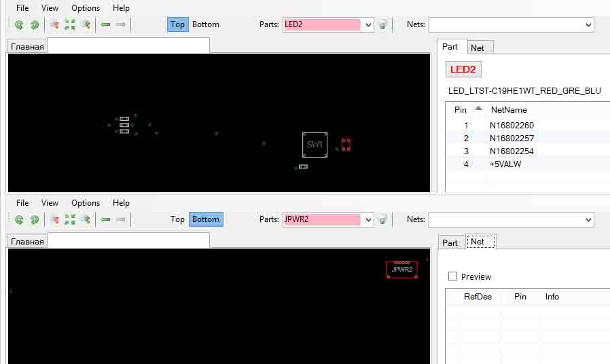This screenshot has width=610, height=364.
Task: Click the red LED2 part label button
Action: pos(463,70)
